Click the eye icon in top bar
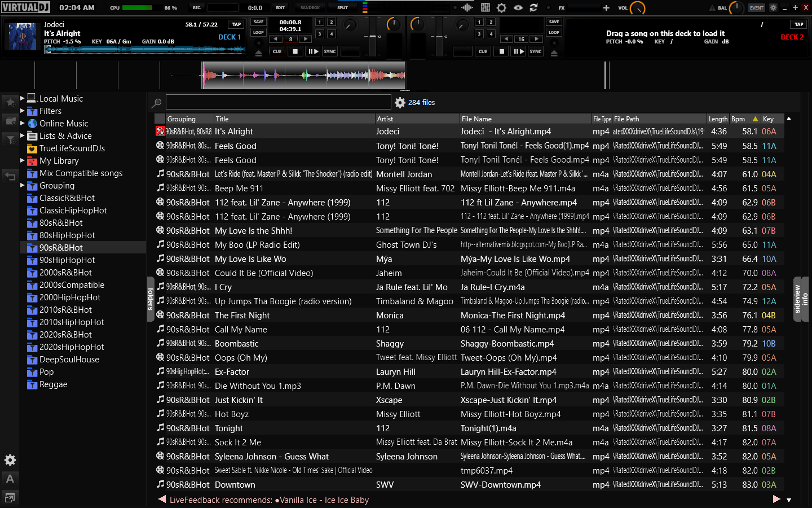Screen dimensions: 812x508 pyautogui.click(x=518, y=8)
